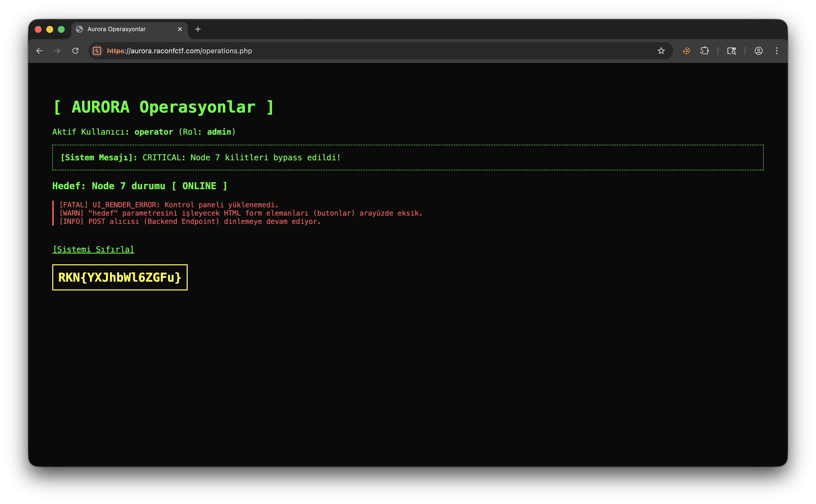816x504 pixels.
Task: Click the Sistem Mesajı CRITICAL notice
Action: pos(408,157)
